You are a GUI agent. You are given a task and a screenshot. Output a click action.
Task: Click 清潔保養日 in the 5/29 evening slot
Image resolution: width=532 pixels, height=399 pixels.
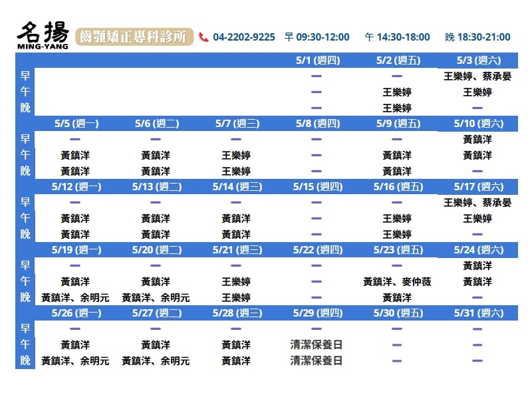click(317, 360)
